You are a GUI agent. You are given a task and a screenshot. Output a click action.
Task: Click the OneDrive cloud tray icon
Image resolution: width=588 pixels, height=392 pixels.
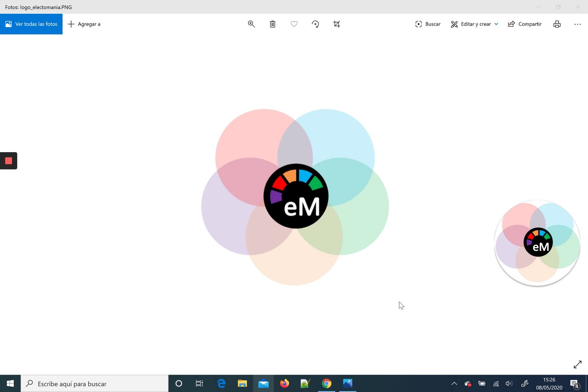[x=468, y=383]
